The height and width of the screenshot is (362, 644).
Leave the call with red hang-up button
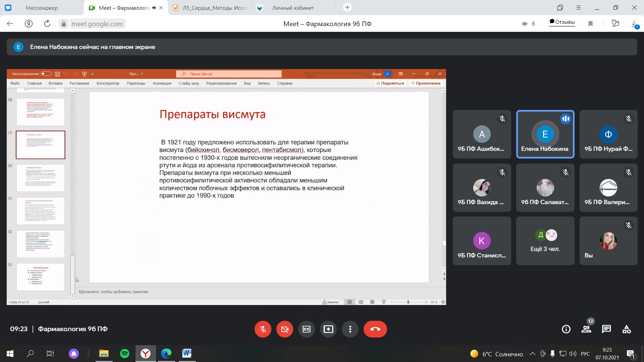pyautogui.click(x=375, y=329)
